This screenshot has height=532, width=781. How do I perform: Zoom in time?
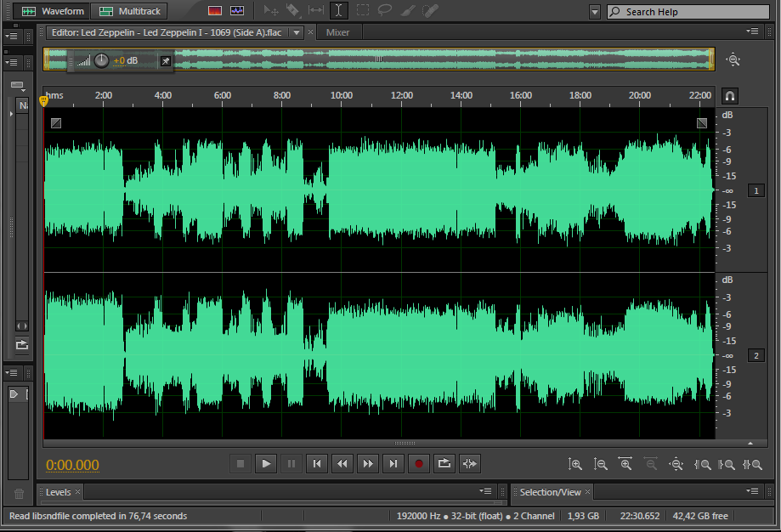point(625,464)
